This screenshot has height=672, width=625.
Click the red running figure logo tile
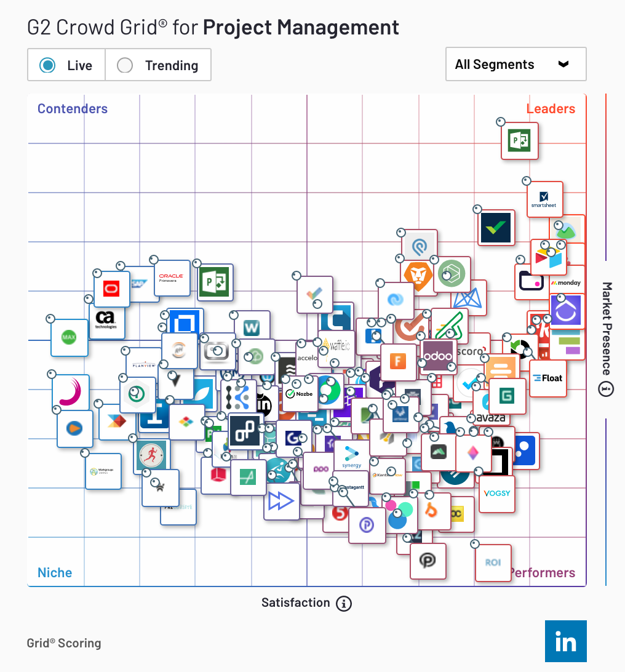pos(151,455)
